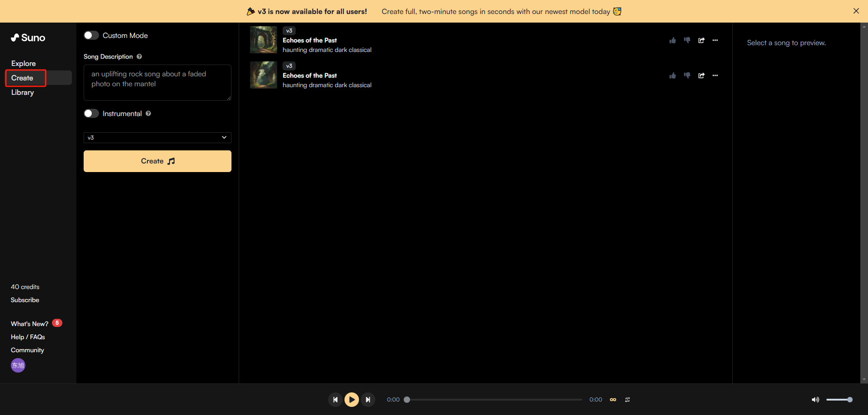The height and width of the screenshot is (415, 868).
Task: Share the second Echoes of the Past song
Action: pyautogui.click(x=701, y=75)
